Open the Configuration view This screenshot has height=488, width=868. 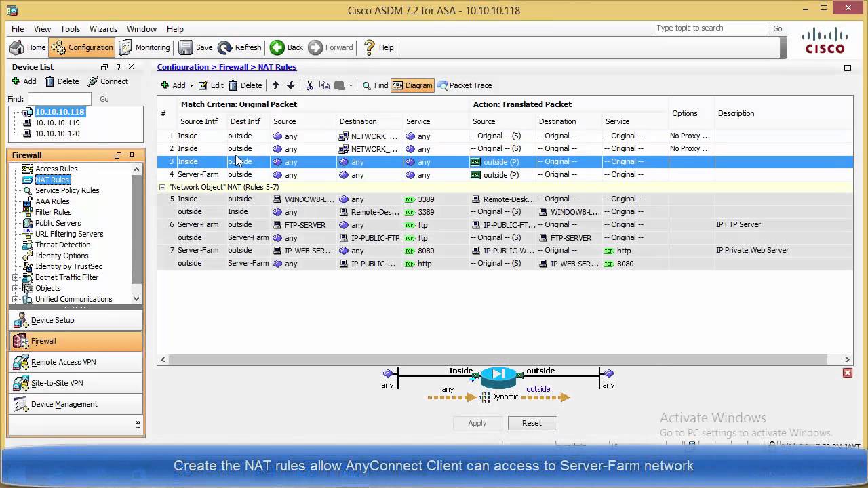pyautogui.click(x=82, y=47)
